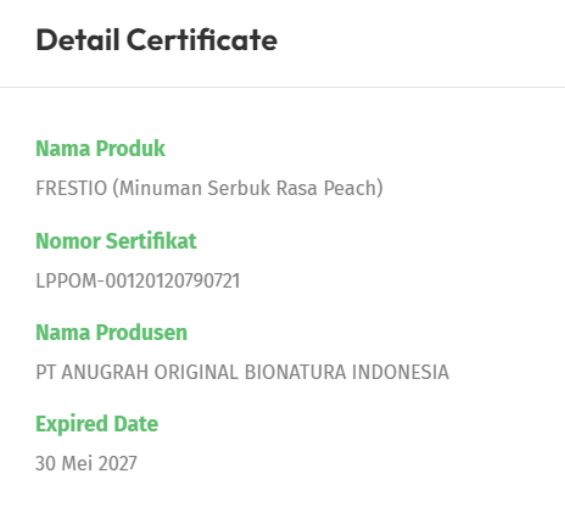565x505 pixels.
Task: Click the word INDONESIA in producer name
Action: [x=400, y=372]
